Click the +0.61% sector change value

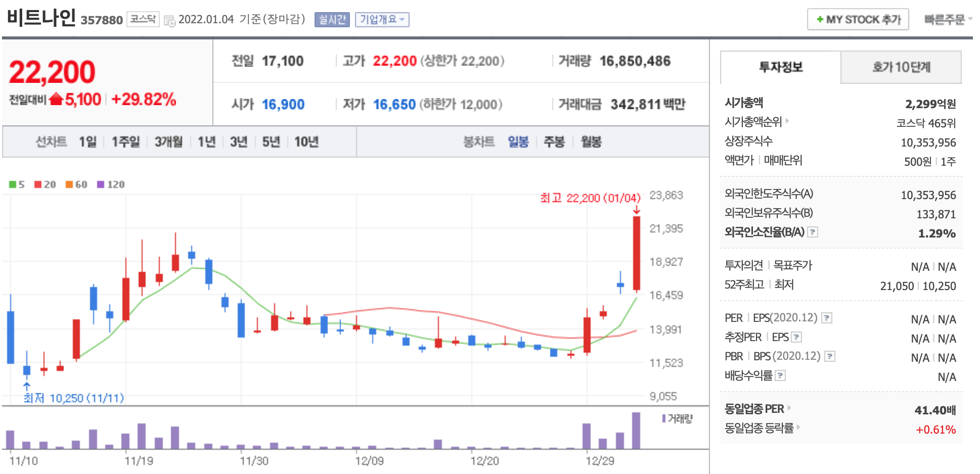coord(936,430)
